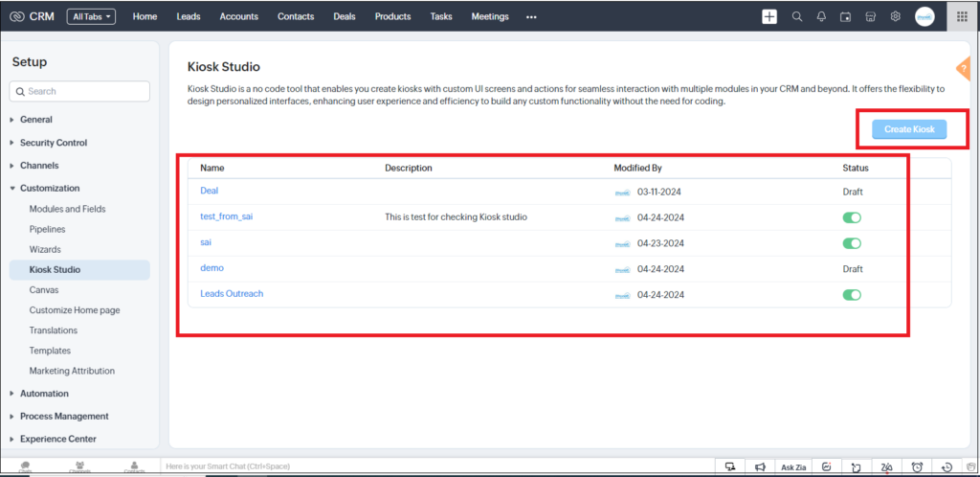The width and height of the screenshot is (980, 477).
Task: Toggle status switch for test_from_sai
Action: click(x=852, y=217)
